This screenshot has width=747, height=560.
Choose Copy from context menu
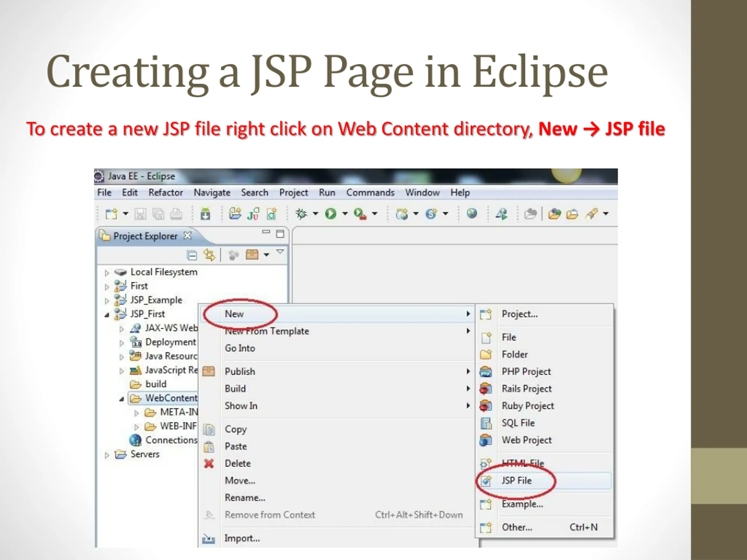(338, 429)
